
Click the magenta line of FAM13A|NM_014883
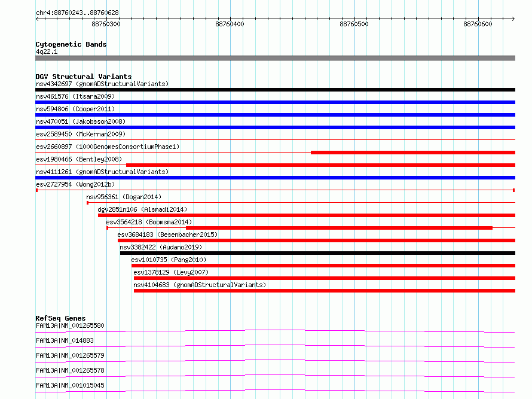click(275, 346)
